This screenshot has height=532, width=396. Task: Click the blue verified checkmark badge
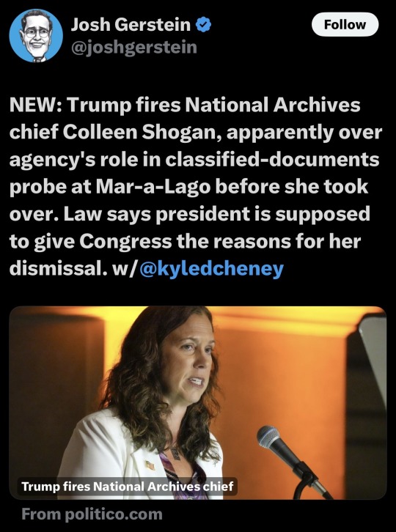204,25
